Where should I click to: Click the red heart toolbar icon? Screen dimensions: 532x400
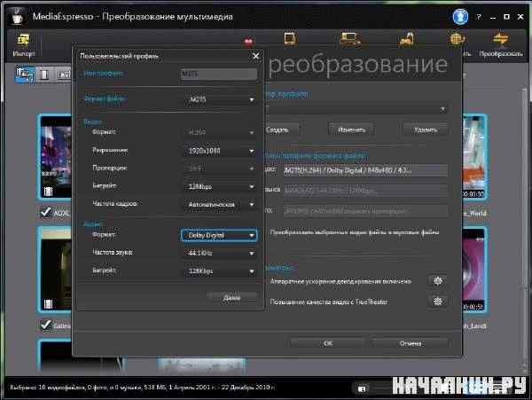[x=248, y=42]
